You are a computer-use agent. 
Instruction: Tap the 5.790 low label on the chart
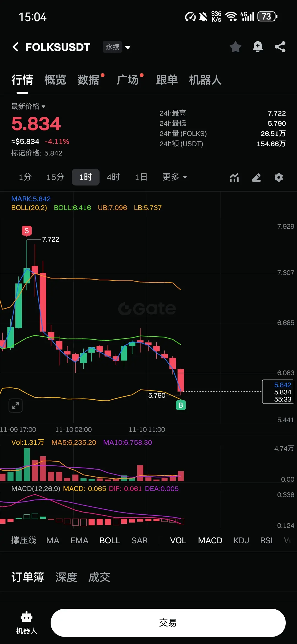(157, 395)
